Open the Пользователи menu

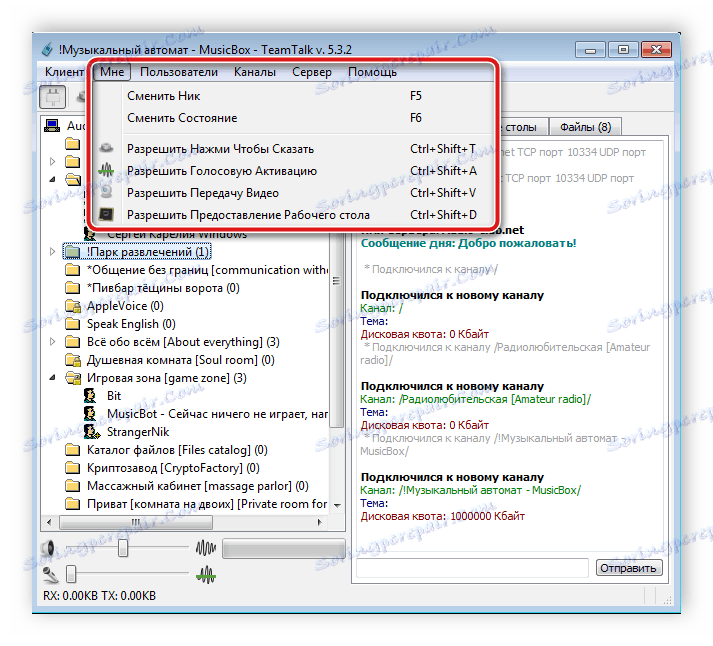click(179, 72)
